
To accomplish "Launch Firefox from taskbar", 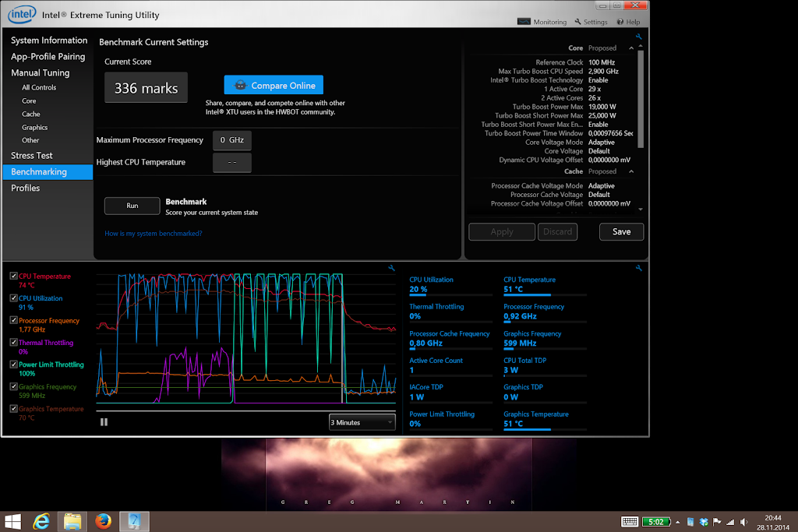I will (103, 522).
